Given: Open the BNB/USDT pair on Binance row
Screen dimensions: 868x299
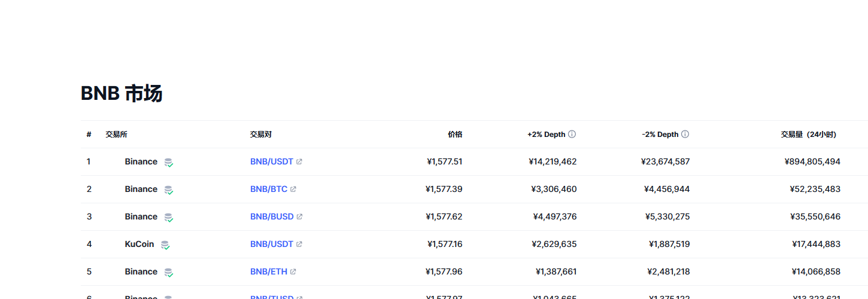Looking at the screenshot, I should point(271,161).
